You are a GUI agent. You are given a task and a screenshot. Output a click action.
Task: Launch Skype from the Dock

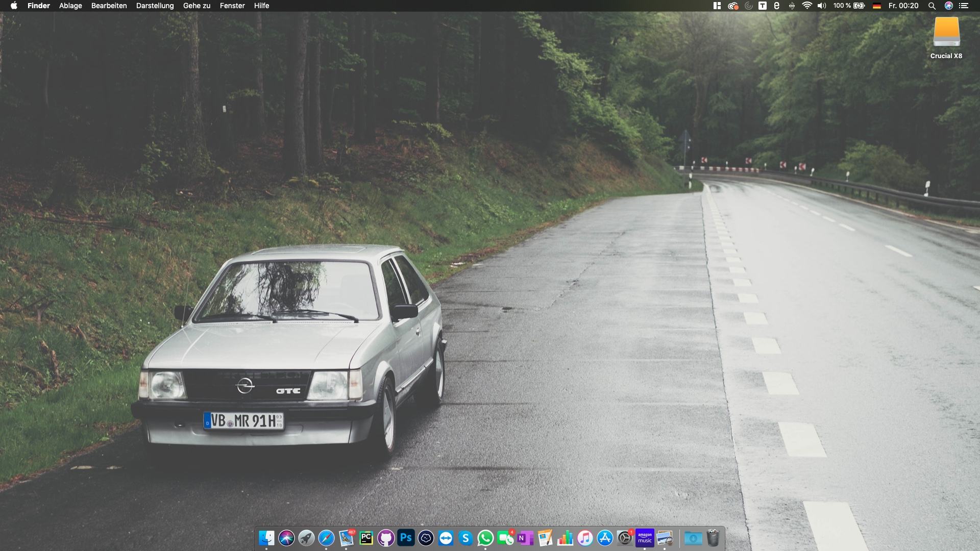[465, 538]
